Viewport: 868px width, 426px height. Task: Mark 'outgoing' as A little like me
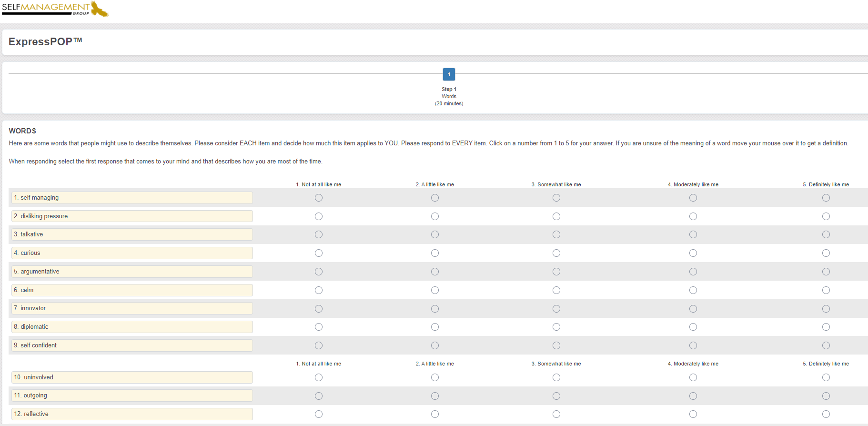point(435,396)
